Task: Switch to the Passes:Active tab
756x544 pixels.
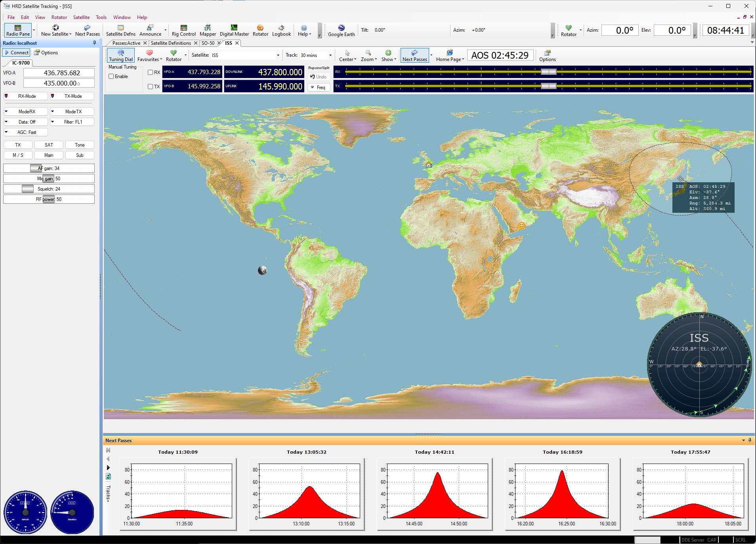Action: point(126,43)
